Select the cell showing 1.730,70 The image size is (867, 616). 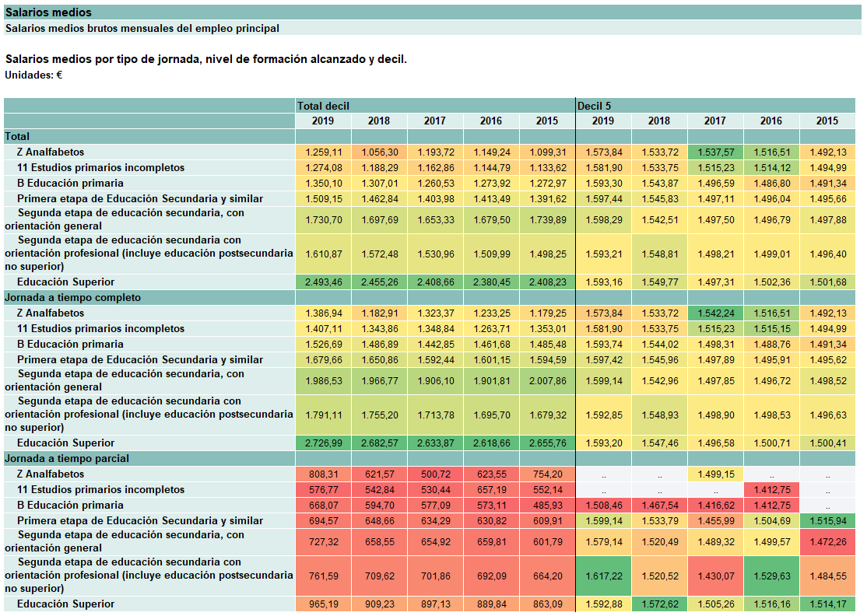pyautogui.click(x=324, y=220)
